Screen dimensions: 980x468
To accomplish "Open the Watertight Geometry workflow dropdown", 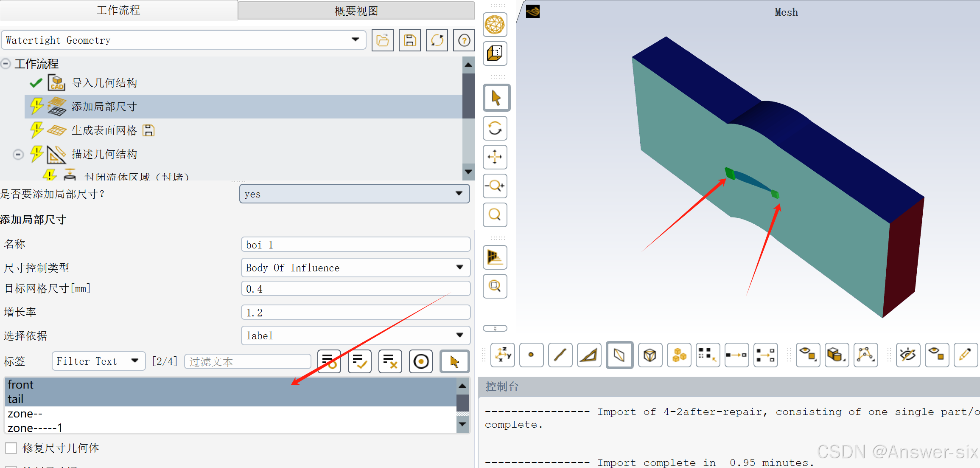I will [355, 40].
